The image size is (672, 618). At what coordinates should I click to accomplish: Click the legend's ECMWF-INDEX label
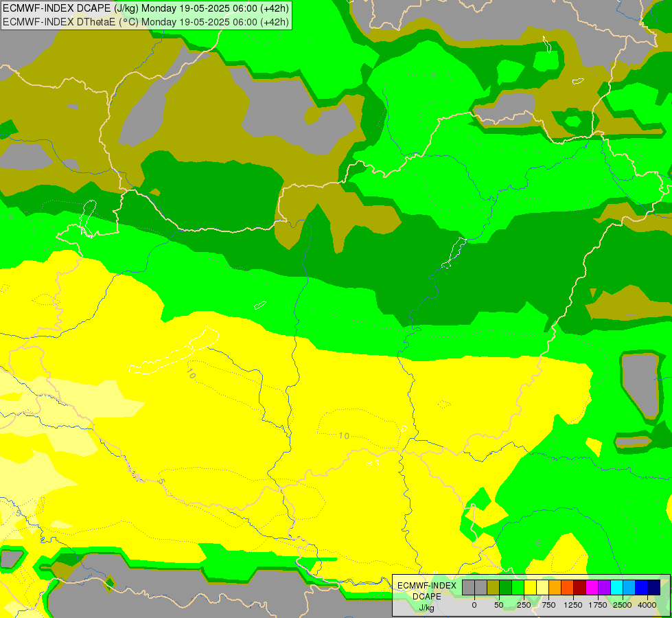427,586
